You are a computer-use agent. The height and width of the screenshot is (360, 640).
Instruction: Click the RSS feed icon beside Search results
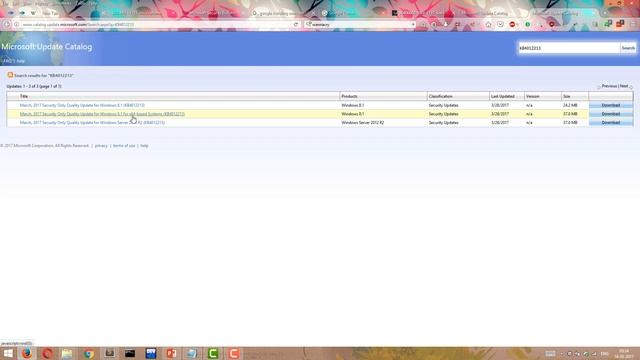coord(10,75)
